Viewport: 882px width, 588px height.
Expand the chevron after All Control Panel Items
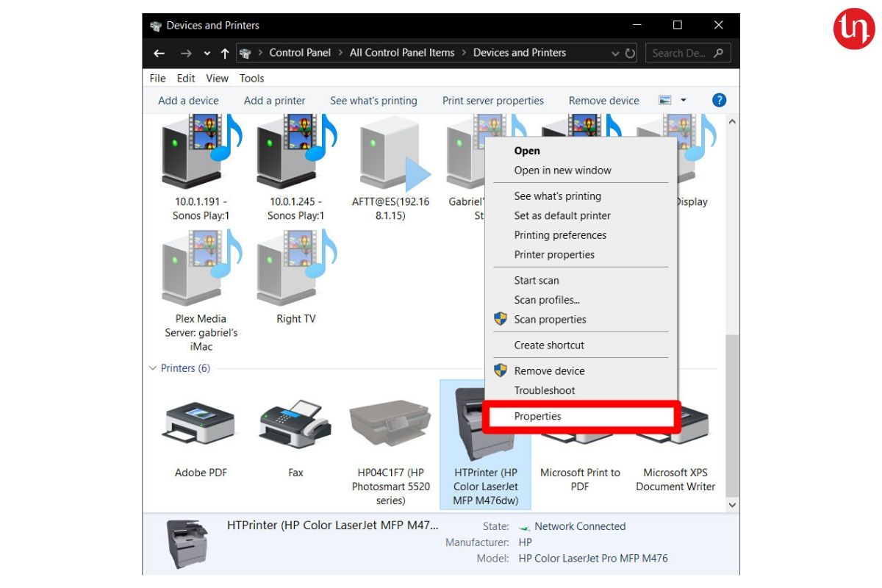(464, 53)
